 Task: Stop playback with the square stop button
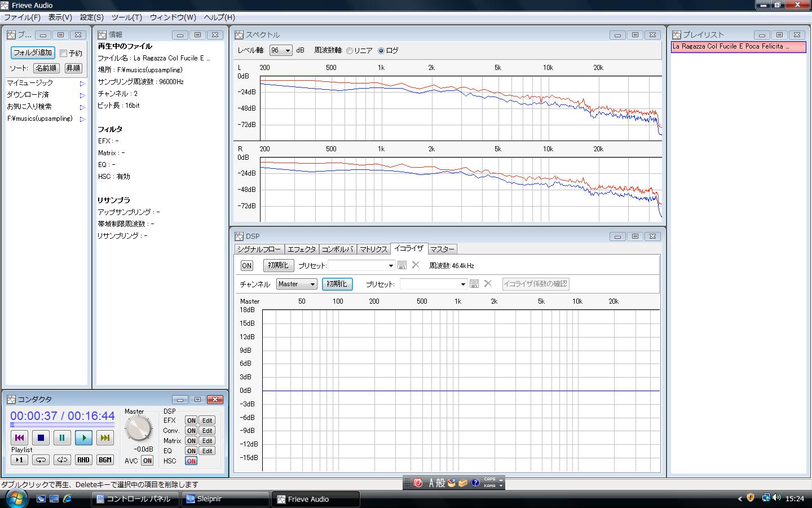[41, 437]
